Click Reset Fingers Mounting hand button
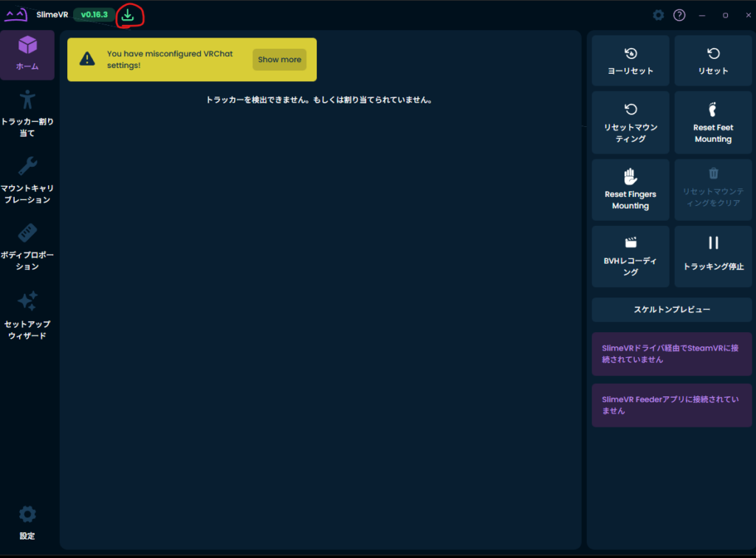Screen dimensions: 756x558 click(630, 189)
